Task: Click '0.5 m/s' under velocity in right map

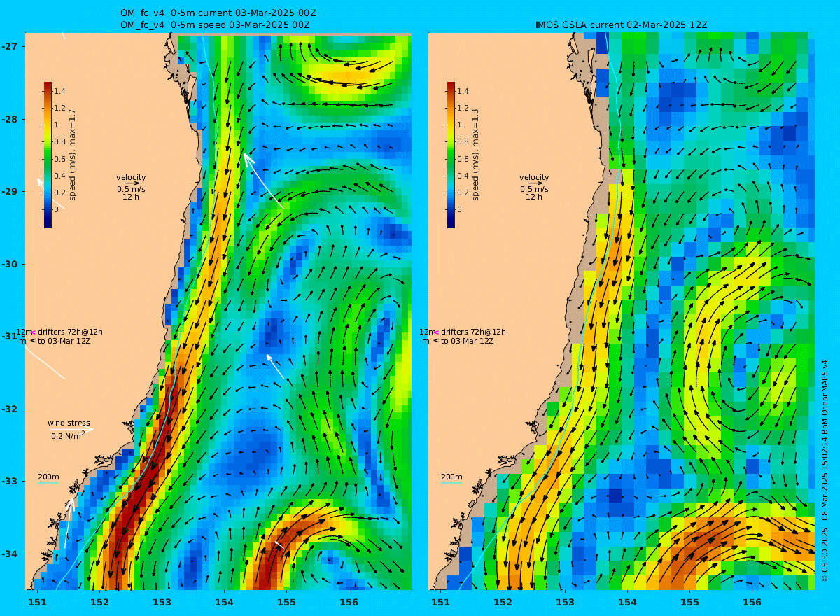Action: [534, 189]
